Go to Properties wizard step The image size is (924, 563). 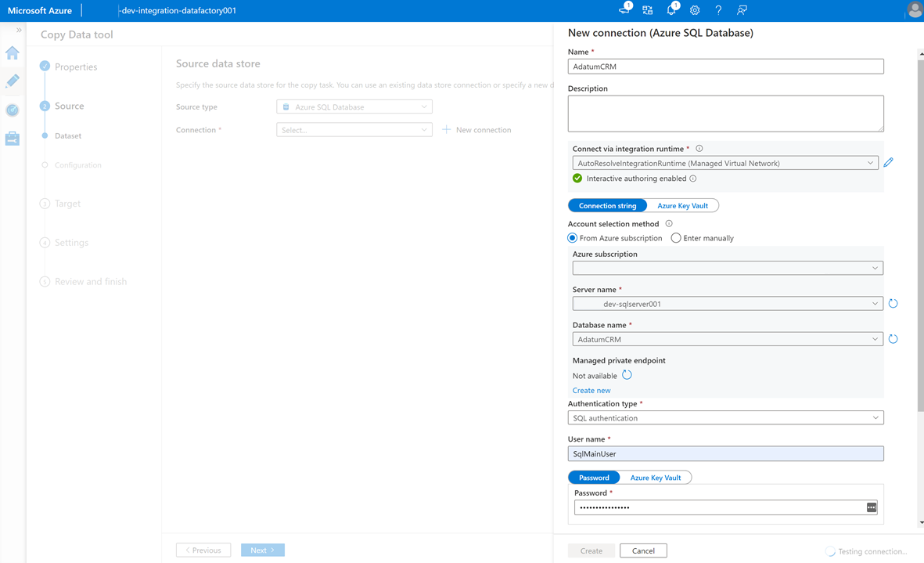[x=76, y=67]
